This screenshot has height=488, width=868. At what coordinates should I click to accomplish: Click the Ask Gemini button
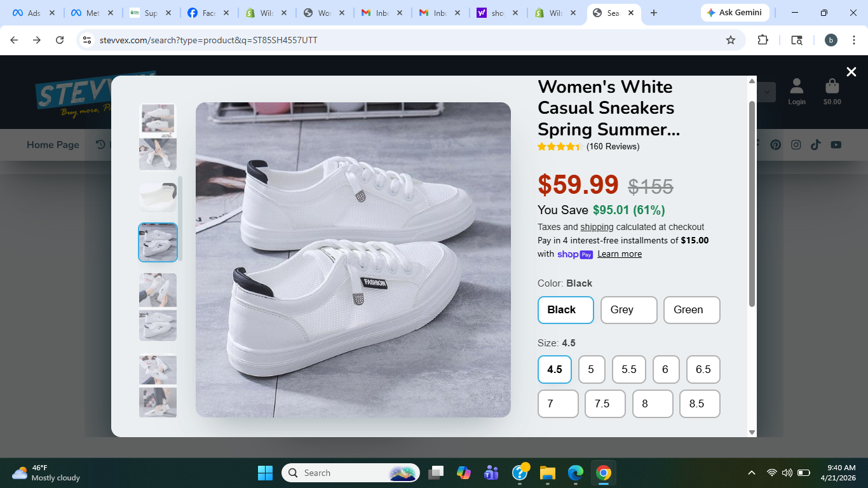pos(735,13)
